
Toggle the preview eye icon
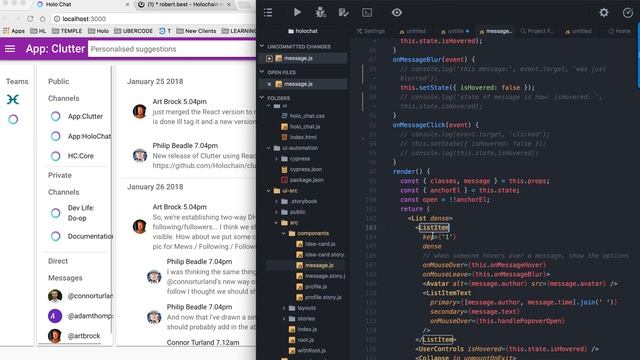397,13
